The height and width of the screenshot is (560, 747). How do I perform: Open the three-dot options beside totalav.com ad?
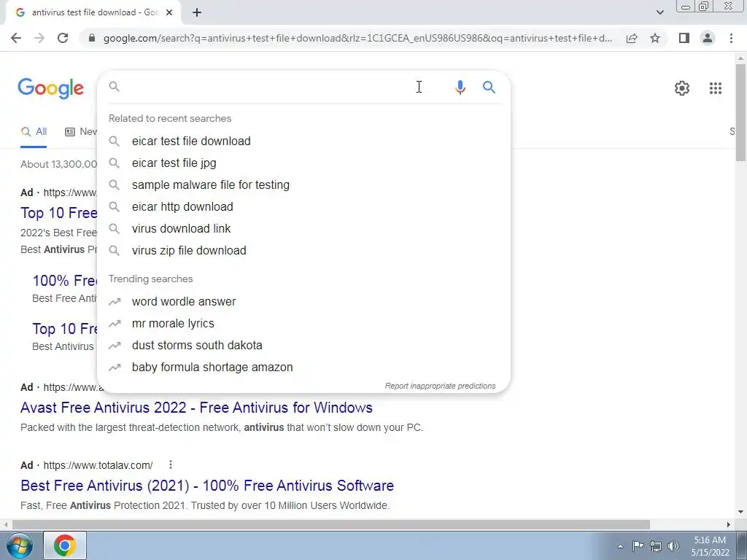click(x=171, y=464)
